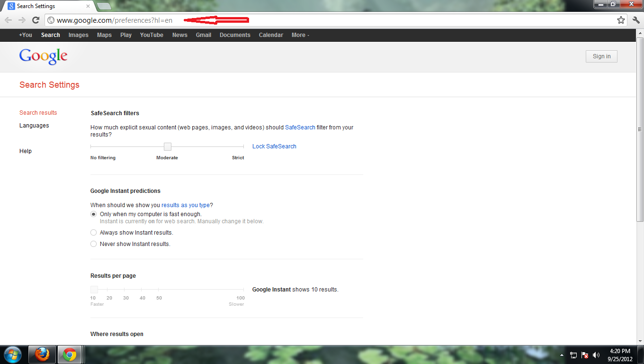Click 100 on Results per page scale
Screen dimensions: 644x364
[241, 298]
